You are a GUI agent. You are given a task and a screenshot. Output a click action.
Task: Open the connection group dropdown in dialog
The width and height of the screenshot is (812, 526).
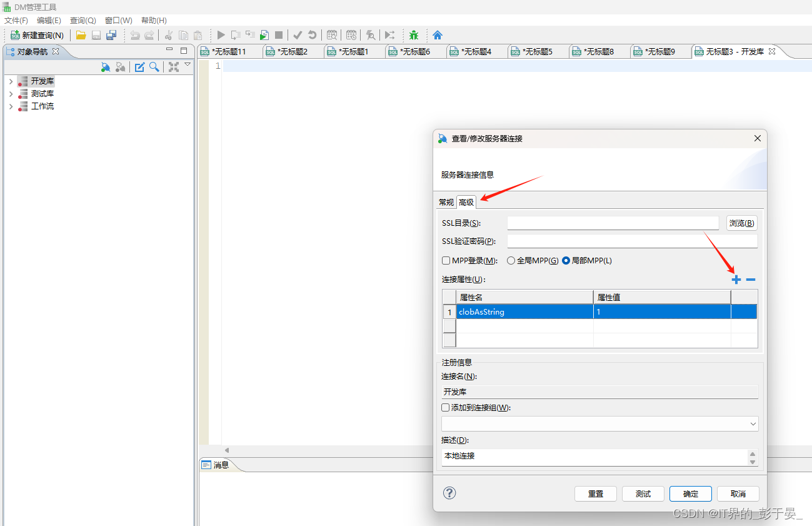[x=752, y=424]
